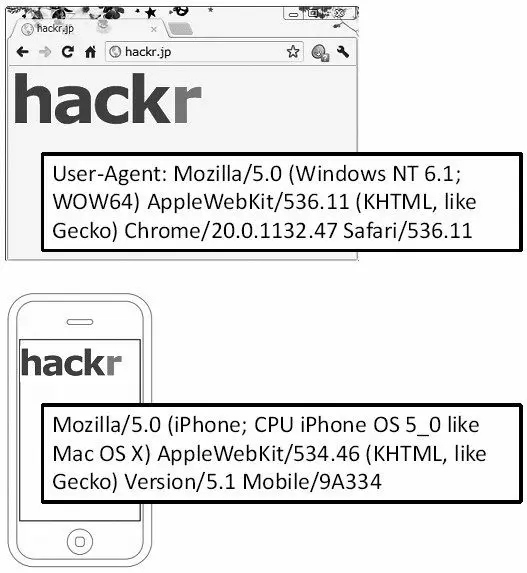Click the extension icon beside the wrench

click(x=320, y=53)
